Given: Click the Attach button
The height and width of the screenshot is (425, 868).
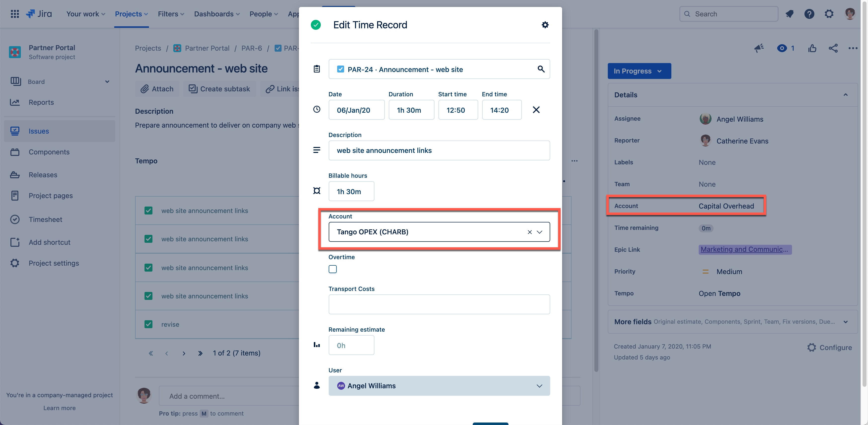Looking at the screenshot, I should [157, 89].
